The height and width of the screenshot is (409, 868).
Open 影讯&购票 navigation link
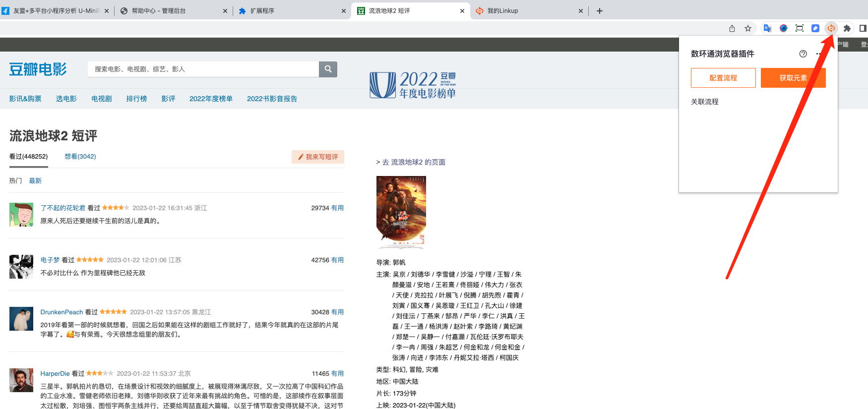[x=25, y=99]
